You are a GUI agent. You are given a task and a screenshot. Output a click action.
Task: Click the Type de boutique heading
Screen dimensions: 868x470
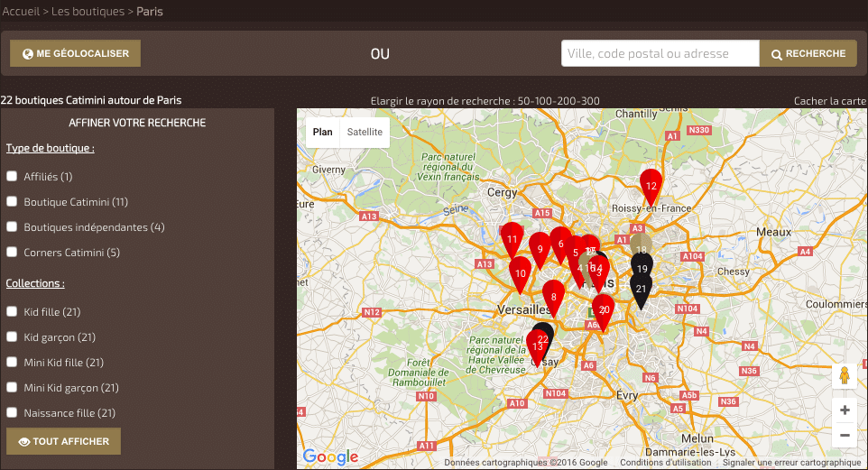(50, 148)
